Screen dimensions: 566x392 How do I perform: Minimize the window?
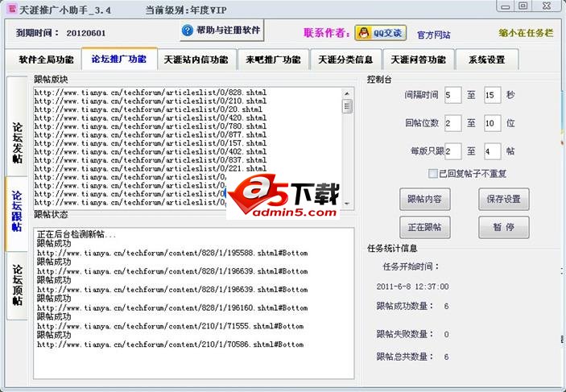tap(506, 6)
